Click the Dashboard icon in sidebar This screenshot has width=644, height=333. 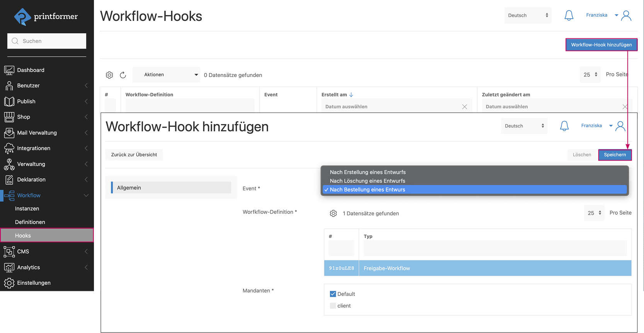(9, 70)
